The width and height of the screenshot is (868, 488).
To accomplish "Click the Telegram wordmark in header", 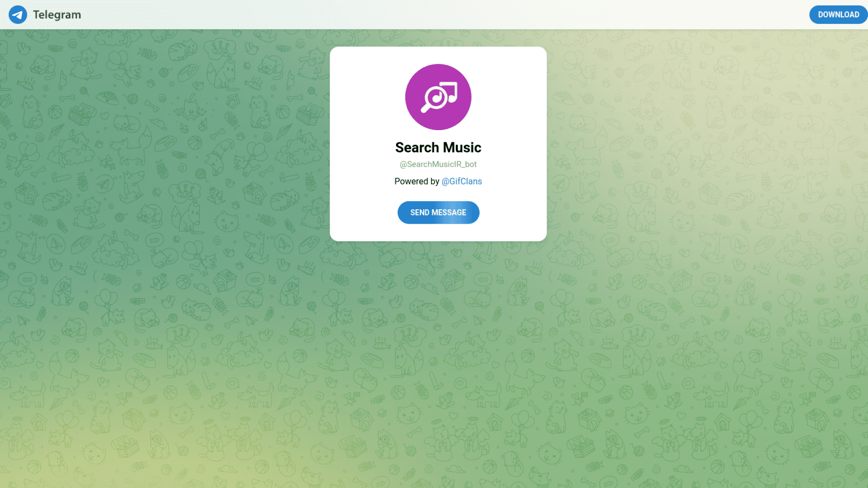I will pyautogui.click(x=57, y=14).
